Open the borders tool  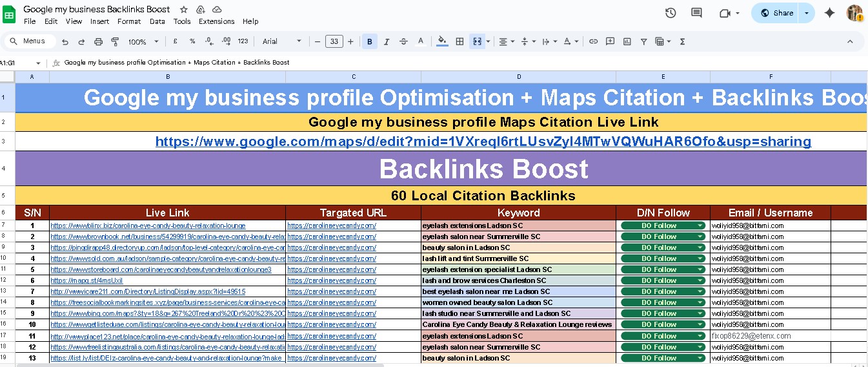tap(459, 41)
